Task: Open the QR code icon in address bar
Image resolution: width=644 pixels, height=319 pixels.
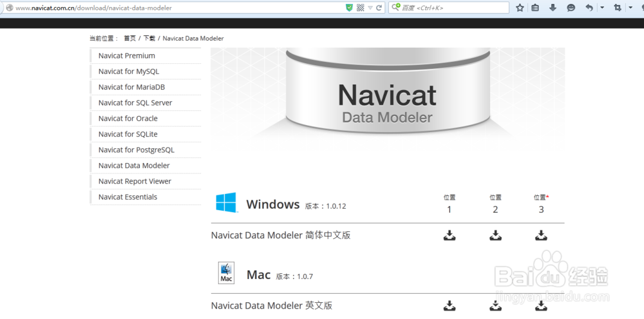Action: pos(360,7)
